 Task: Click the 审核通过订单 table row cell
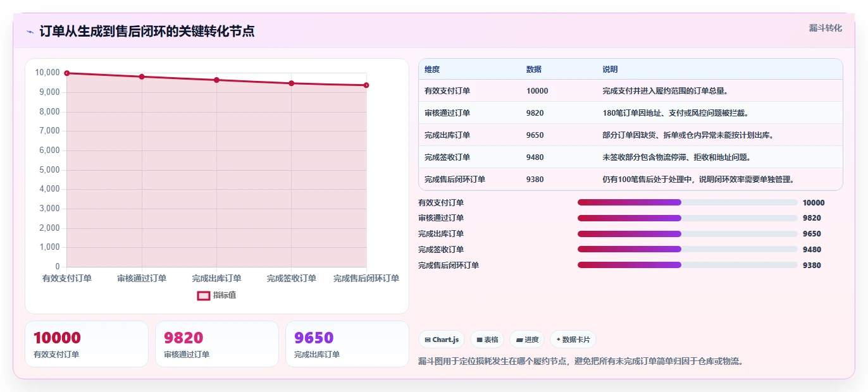pyautogui.click(x=469, y=113)
